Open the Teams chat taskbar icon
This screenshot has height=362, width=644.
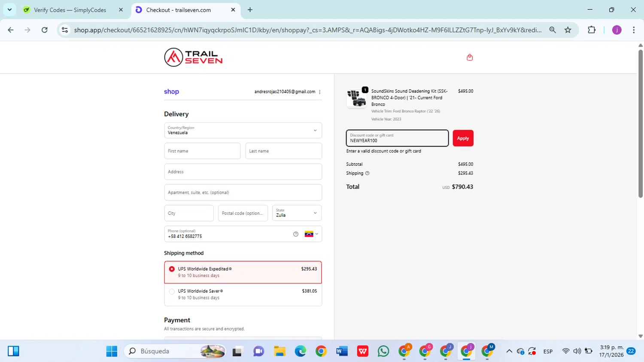pos(258,351)
